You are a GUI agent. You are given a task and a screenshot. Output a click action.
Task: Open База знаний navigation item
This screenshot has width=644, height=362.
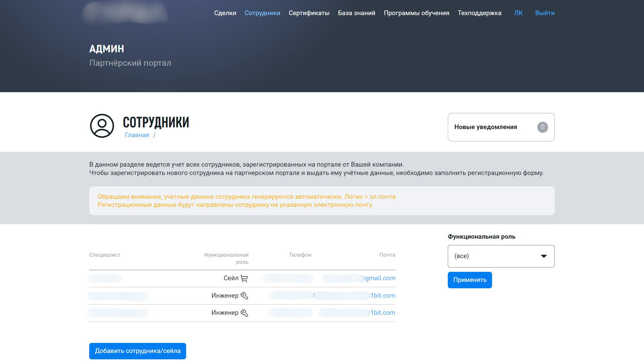coord(357,13)
